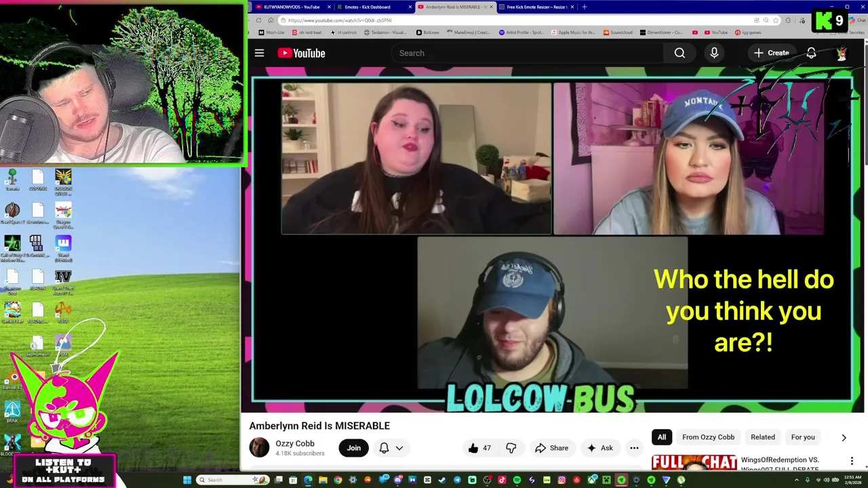The width and height of the screenshot is (868, 488).
Task: Click the Windows taskbar search box
Action: [231, 481]
